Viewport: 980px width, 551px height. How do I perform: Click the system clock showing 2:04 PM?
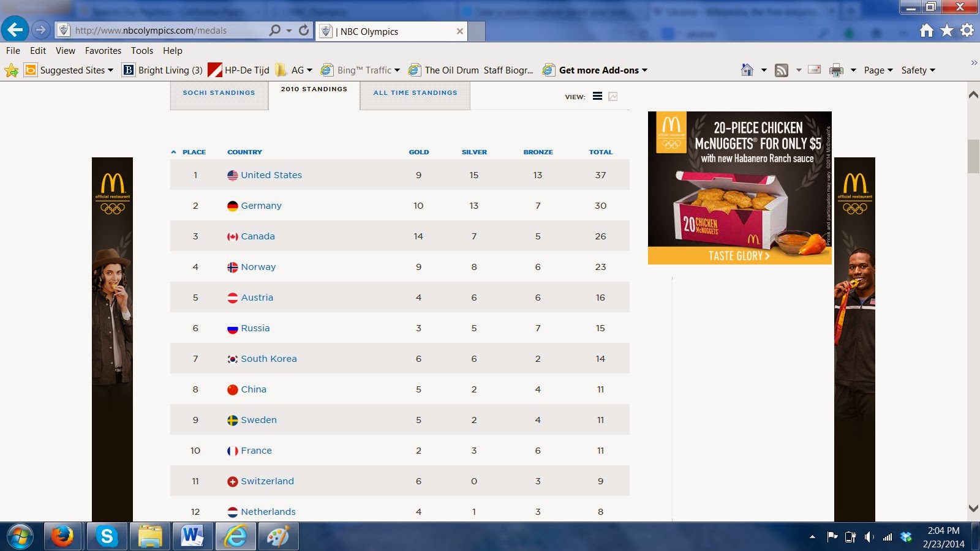point(943,531)
